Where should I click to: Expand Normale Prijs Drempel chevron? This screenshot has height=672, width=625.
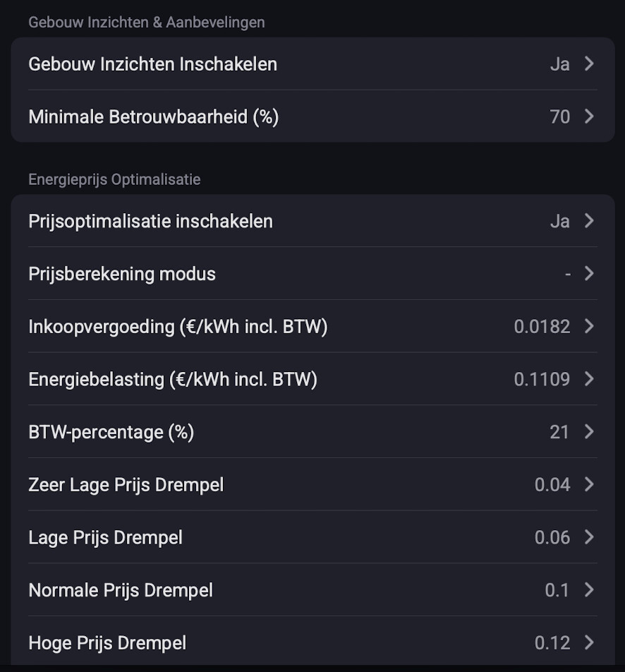point(590,589)
